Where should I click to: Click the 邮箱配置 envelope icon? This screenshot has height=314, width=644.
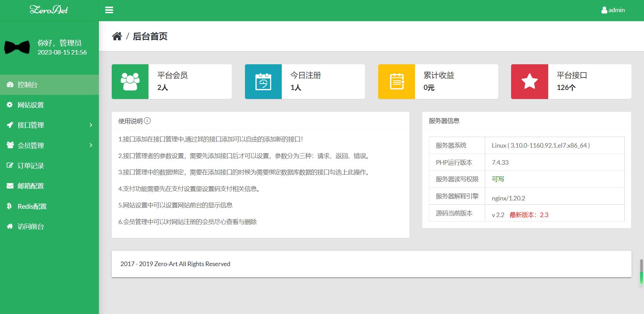pos(10,186)
